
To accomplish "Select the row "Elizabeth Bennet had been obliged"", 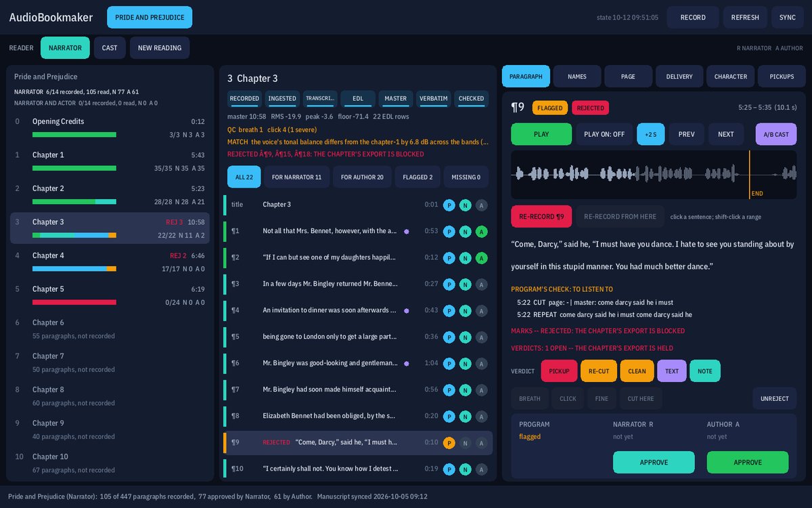I will 358,416.
